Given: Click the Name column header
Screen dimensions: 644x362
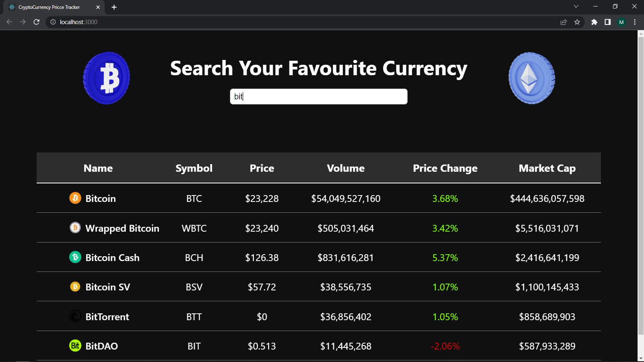Looking at the screenshot, I should click(x=98, y=168).
